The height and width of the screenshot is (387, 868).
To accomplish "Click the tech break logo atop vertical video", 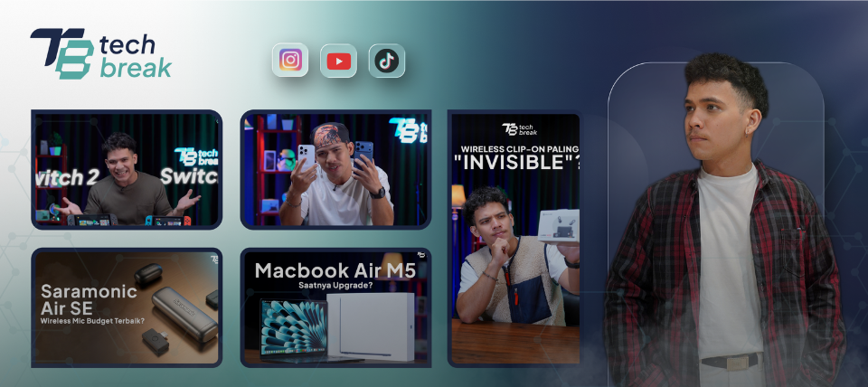I will coord(519,129).
